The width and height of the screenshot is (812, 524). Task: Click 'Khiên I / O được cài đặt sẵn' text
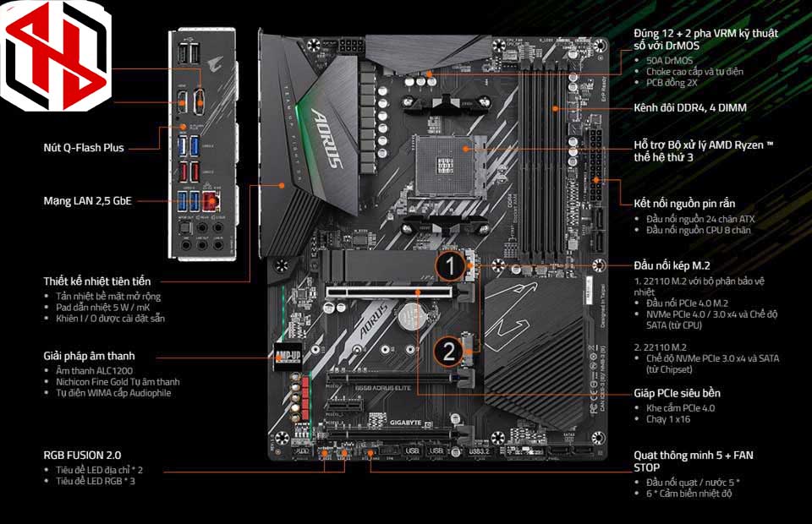(x=110, y=319)
